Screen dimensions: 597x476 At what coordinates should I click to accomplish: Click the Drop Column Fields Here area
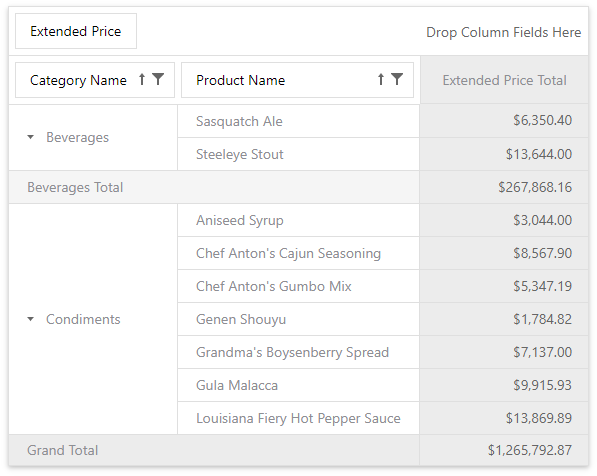tap(503, 32)
